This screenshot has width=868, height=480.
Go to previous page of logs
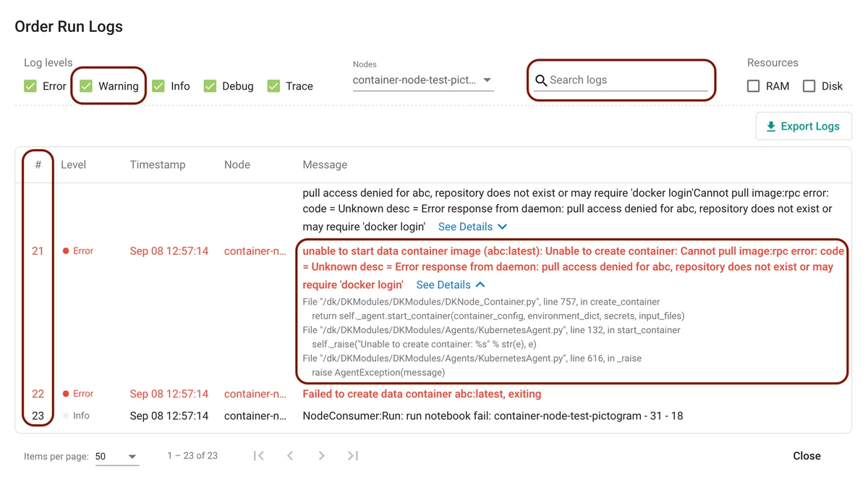click(290, 455)
